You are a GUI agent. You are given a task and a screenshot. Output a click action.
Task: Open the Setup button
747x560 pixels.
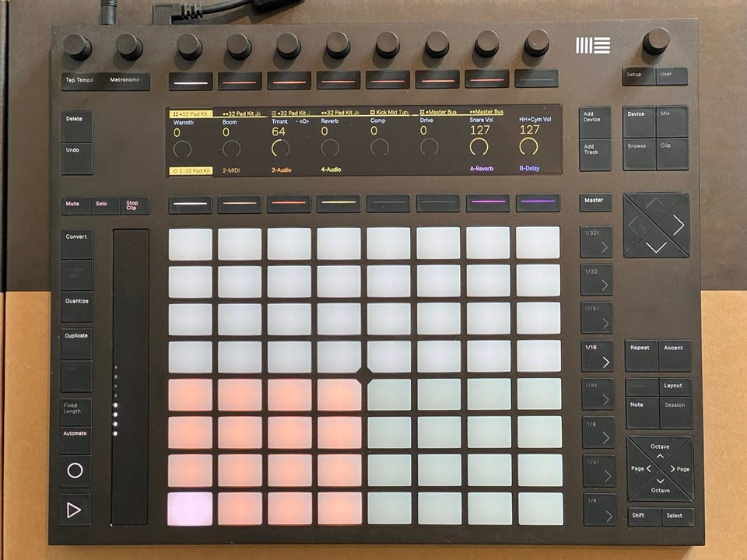[638, 77]
